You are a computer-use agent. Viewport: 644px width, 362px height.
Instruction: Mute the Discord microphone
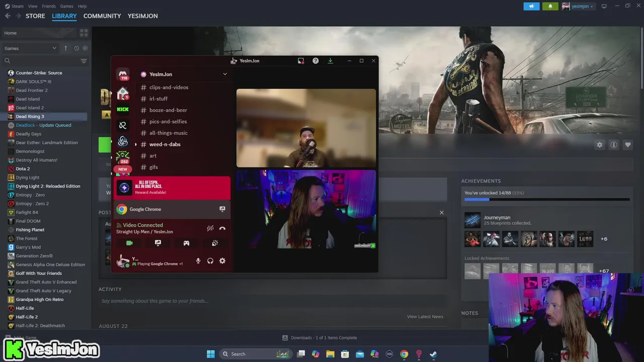coord(198,261)
